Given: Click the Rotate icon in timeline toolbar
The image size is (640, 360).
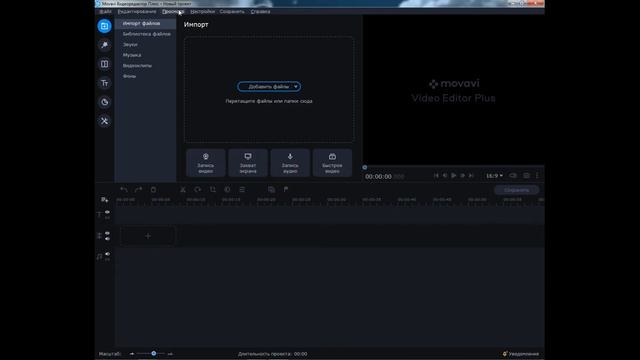Looking at the screenshot, I should click(198, 189).
